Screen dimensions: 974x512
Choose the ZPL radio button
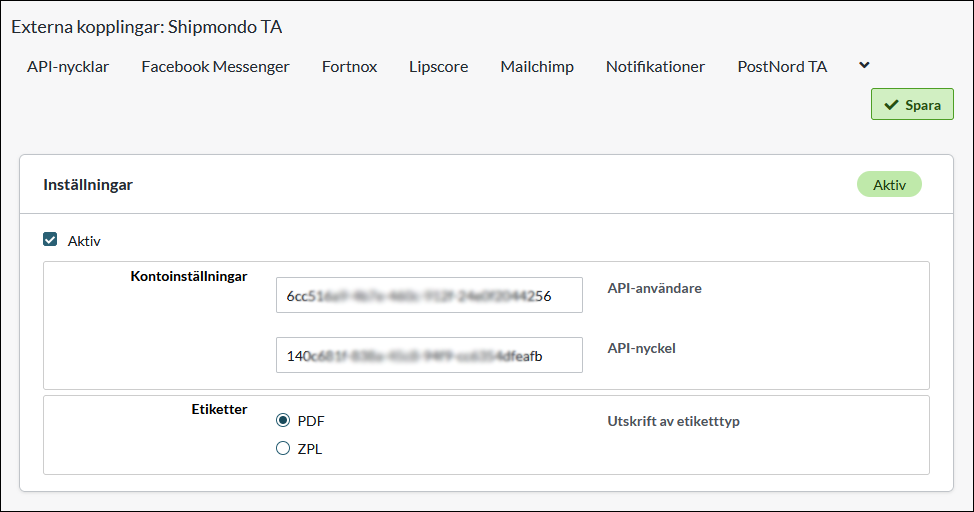click(x=283, y=449)
